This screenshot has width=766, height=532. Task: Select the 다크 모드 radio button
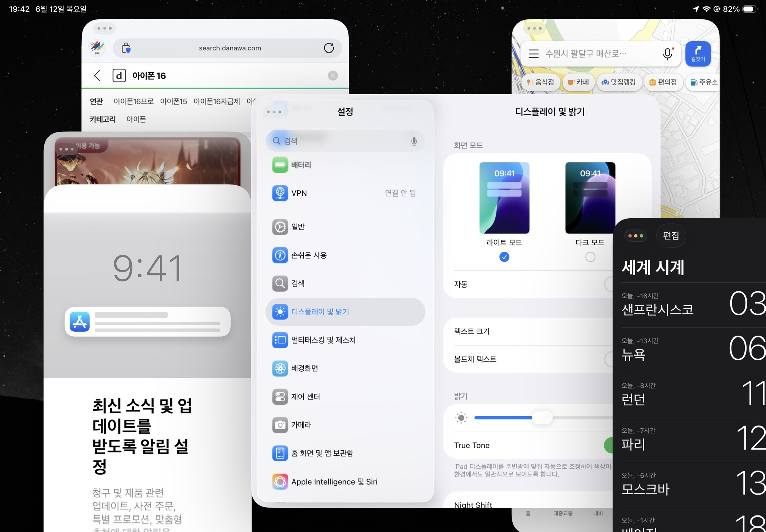point(590,257)
